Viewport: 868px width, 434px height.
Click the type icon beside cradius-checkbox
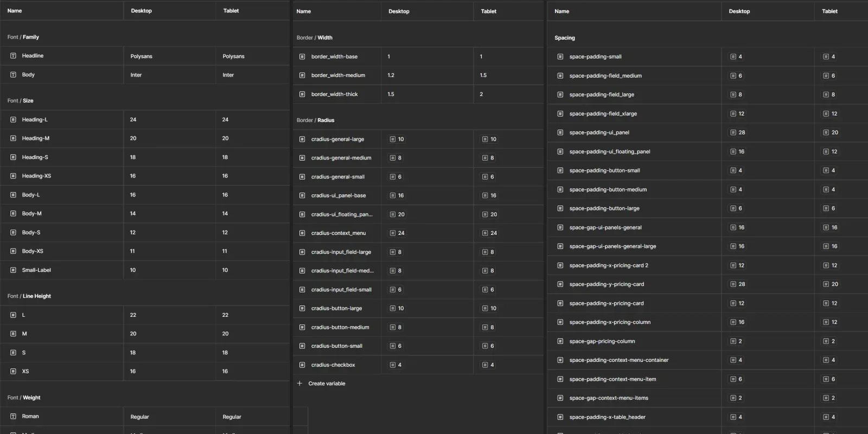tap(302, 365)
